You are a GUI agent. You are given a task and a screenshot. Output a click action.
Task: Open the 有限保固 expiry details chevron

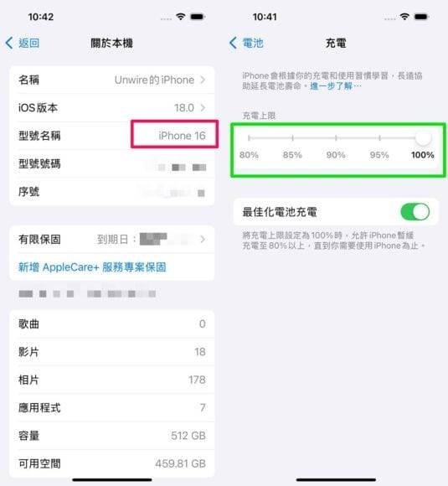click(x=203, y=240)
